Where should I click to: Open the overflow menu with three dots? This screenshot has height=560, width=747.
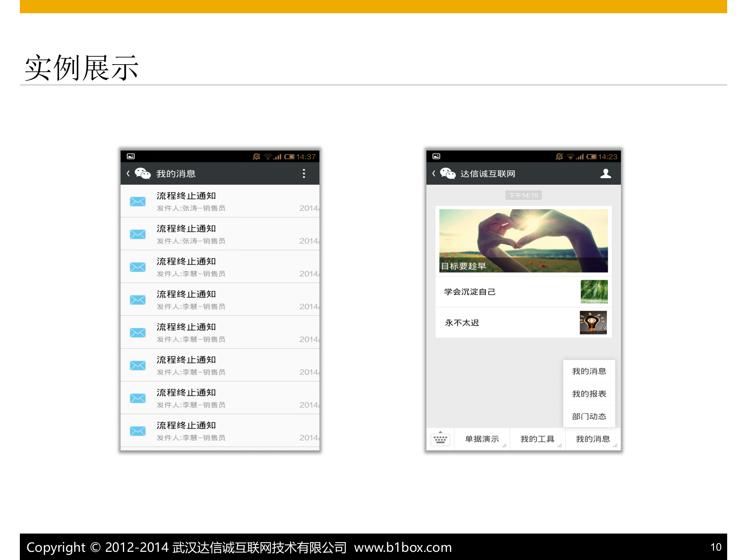pyautogui.click(x=304, y=173)
